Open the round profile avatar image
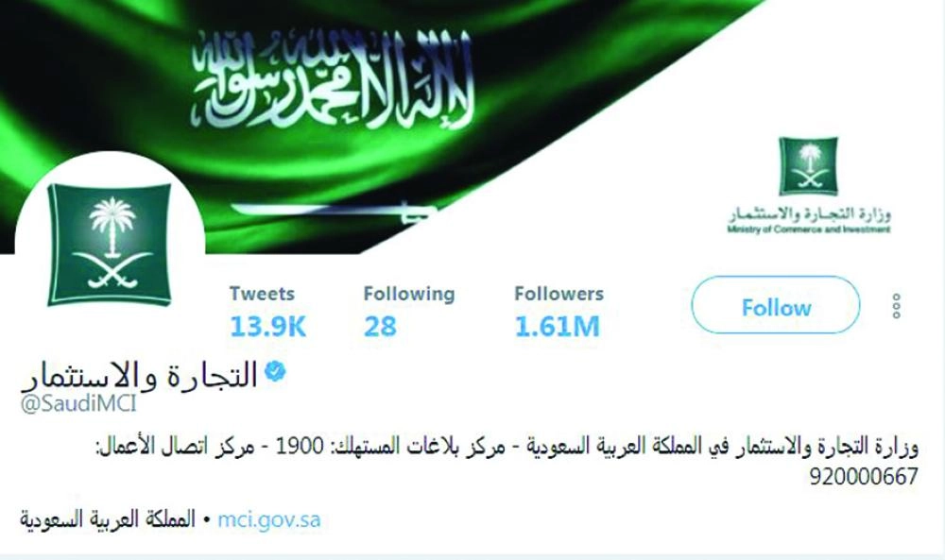The height and width of the screenshot is (560, 945). [110, 246]
